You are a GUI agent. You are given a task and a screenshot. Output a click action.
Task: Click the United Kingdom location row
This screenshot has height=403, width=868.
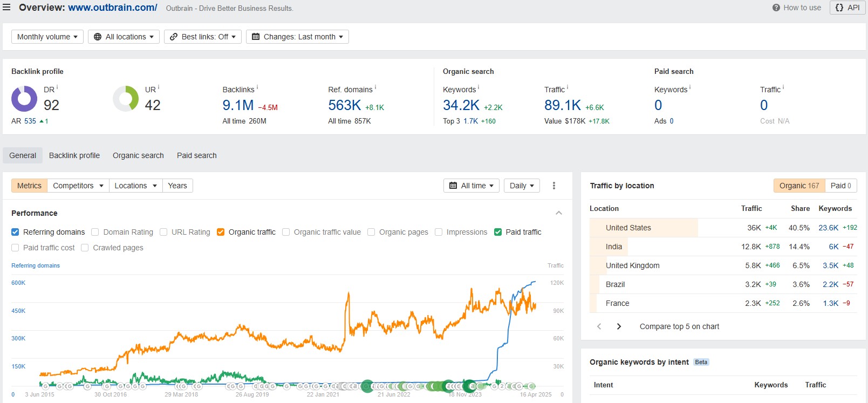pyautogui.click(x=723, y=265)
